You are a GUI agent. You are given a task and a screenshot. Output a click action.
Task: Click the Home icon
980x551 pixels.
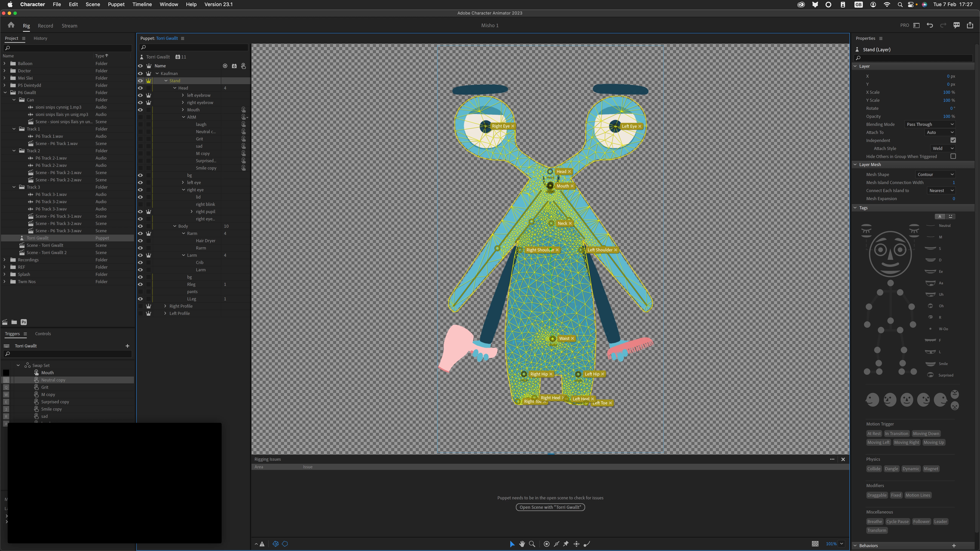point(11,25)
